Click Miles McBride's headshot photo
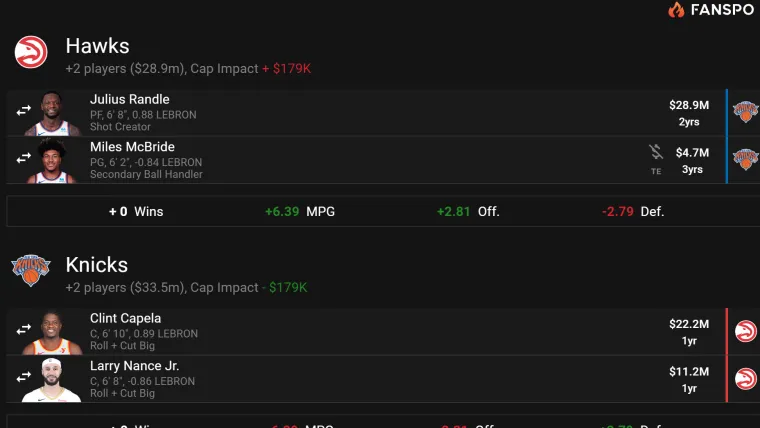The image size is (760, 428). pyautogui.click(x=52, y=160)
